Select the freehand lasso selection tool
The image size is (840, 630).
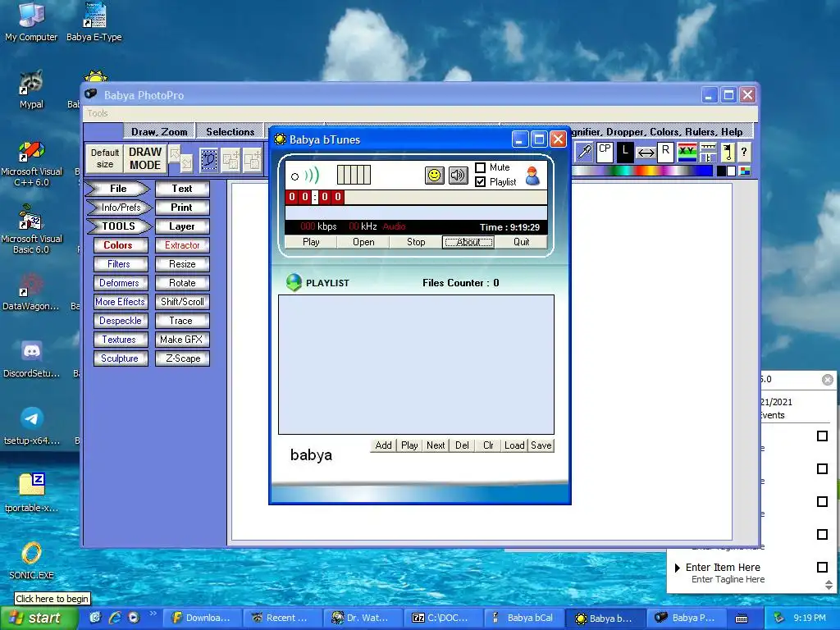tap(209, 160)
